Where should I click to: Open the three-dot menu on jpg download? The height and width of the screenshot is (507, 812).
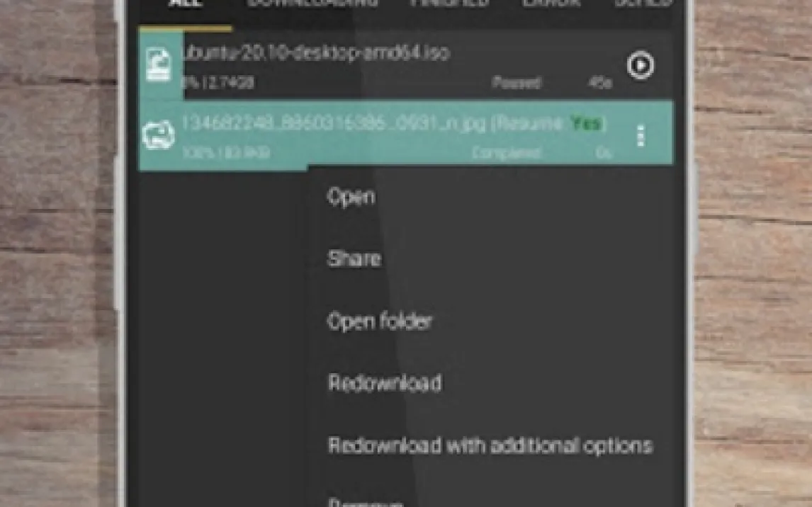[641, 136]
